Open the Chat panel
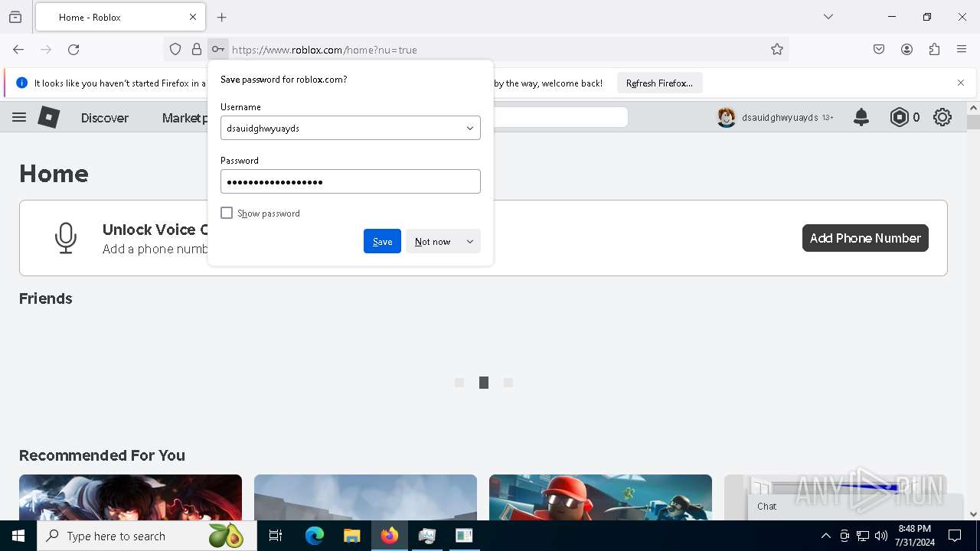This screenshot has width=980, height=551. click(x=854, y=507)
